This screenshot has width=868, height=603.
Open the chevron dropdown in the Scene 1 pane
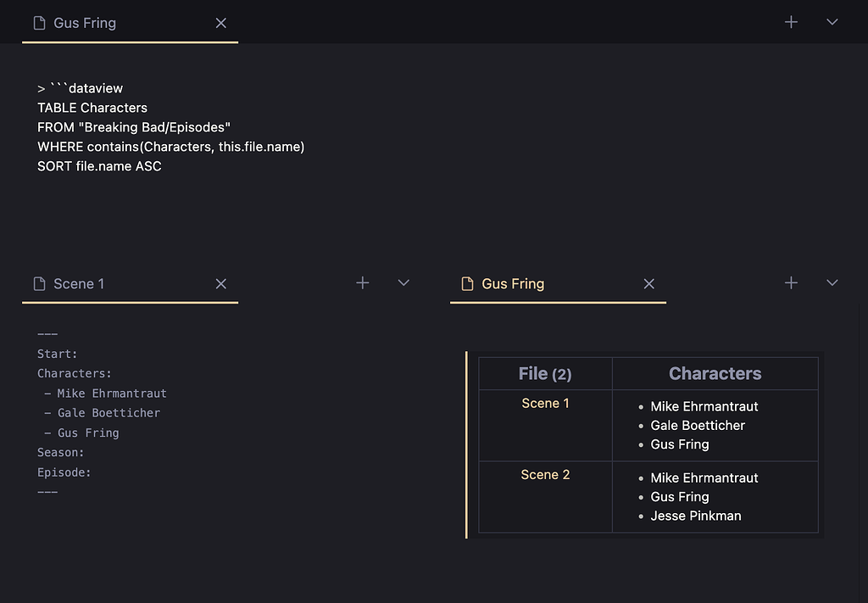point(403,283)
